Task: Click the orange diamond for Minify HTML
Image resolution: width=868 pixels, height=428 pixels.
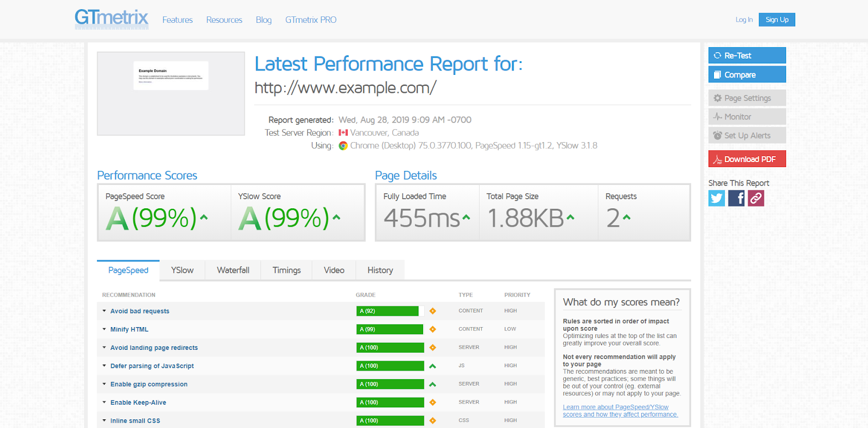Action: click(432, 329)
